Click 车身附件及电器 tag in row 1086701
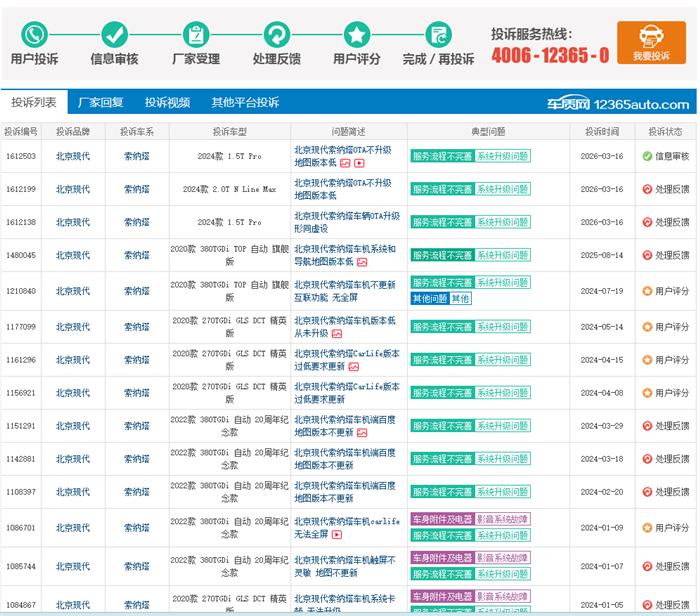The image size is (700, 616). click(441, 520)
